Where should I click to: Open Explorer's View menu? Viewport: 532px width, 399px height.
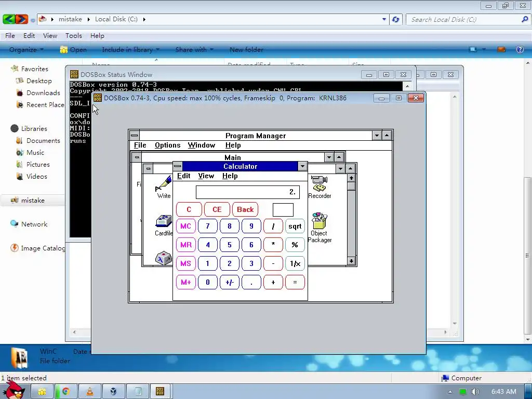(50, 36)
